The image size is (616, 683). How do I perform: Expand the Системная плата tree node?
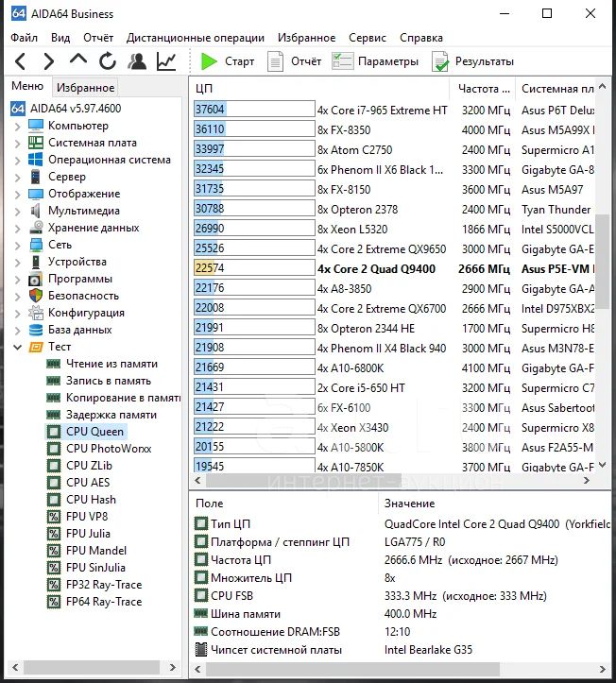[x=17, y=144]
